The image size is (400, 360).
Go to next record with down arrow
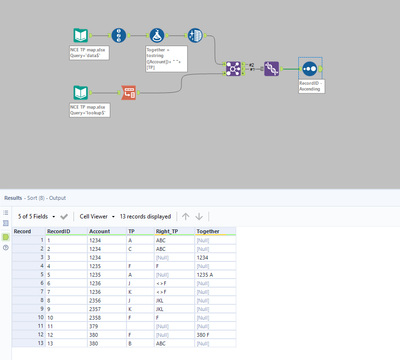pos(199,217)
